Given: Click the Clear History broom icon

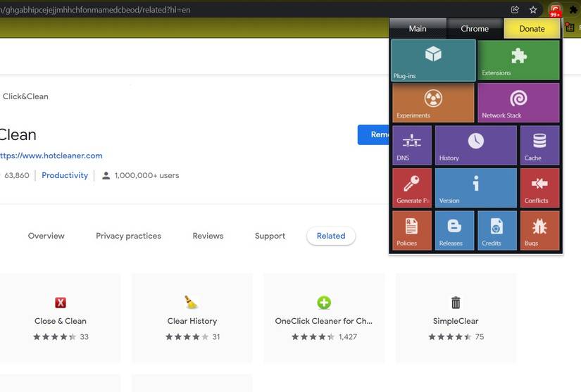Looking at the screenshot, I should pos(191,302).
